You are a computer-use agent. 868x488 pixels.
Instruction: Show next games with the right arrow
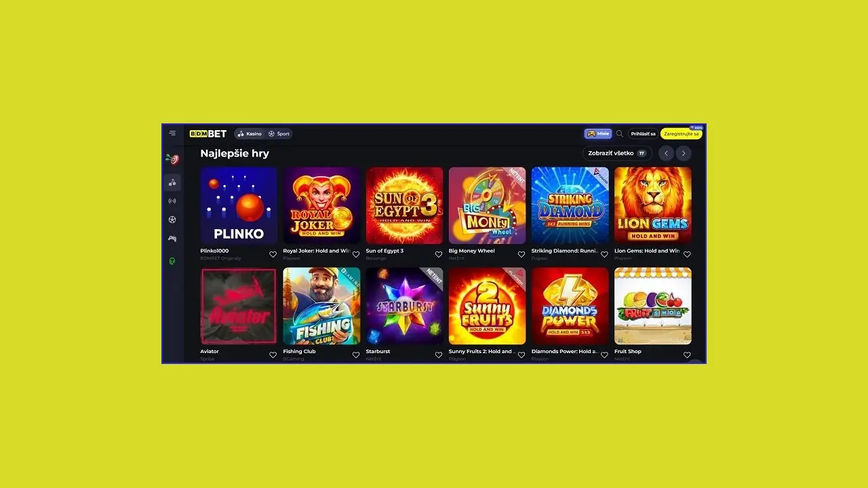click(684, 153)
